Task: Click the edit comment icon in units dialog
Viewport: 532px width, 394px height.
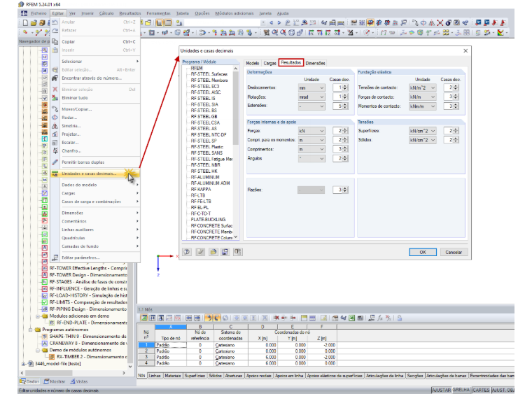Action: click(200, 252)
